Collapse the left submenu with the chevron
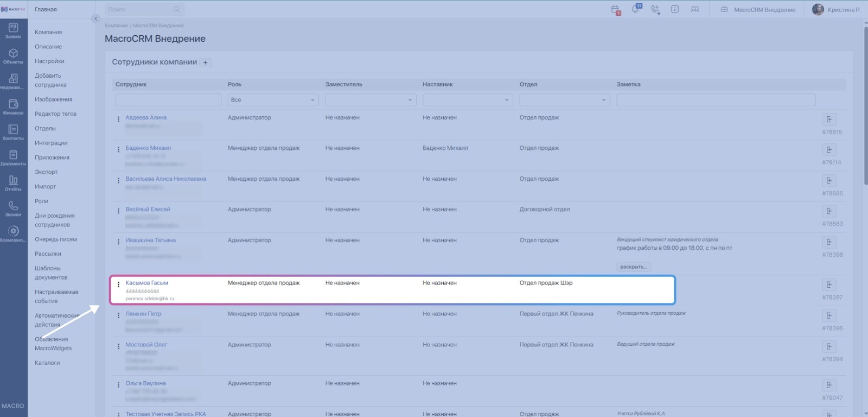868x417 pixels. 95,18
